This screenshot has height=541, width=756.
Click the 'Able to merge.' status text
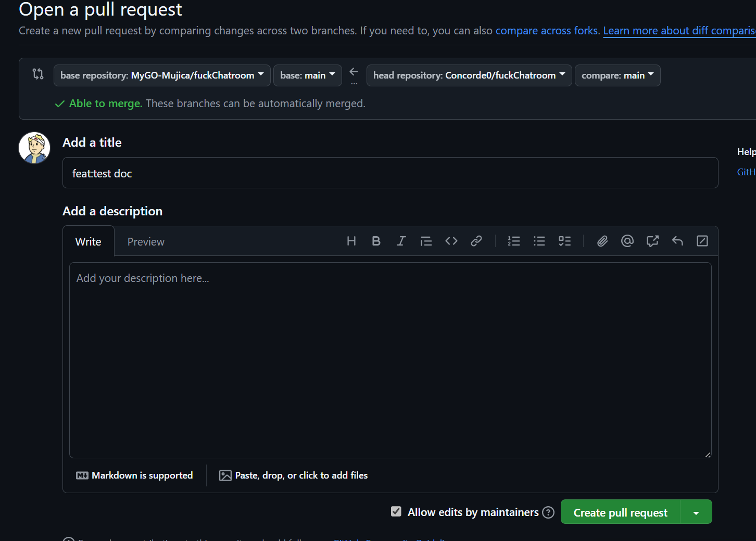[x=106, y=104]
